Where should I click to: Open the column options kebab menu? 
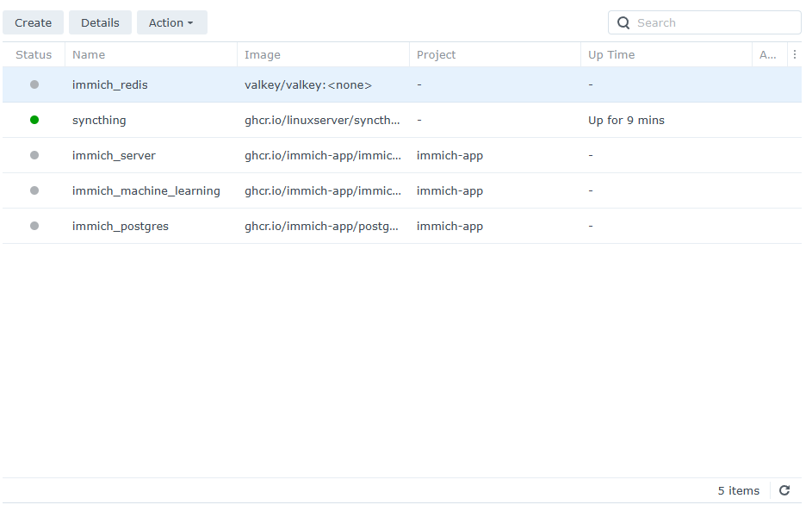point(794,54)
